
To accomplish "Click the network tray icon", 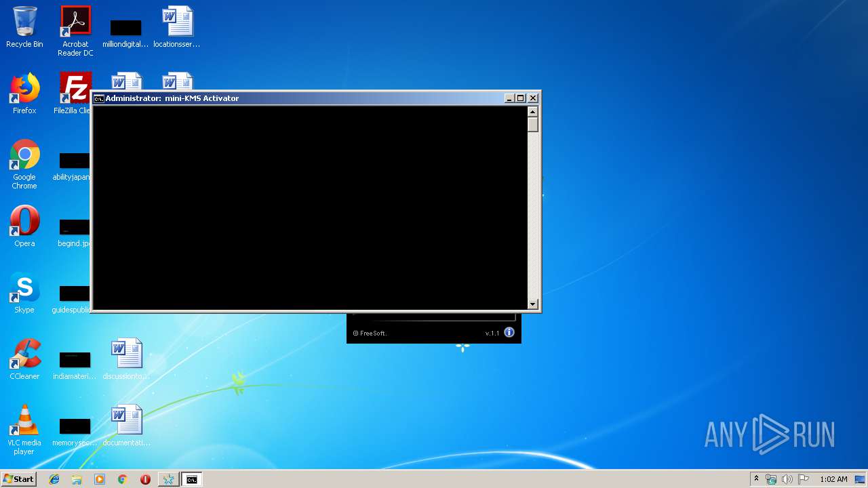I will [x=771, y=479].
